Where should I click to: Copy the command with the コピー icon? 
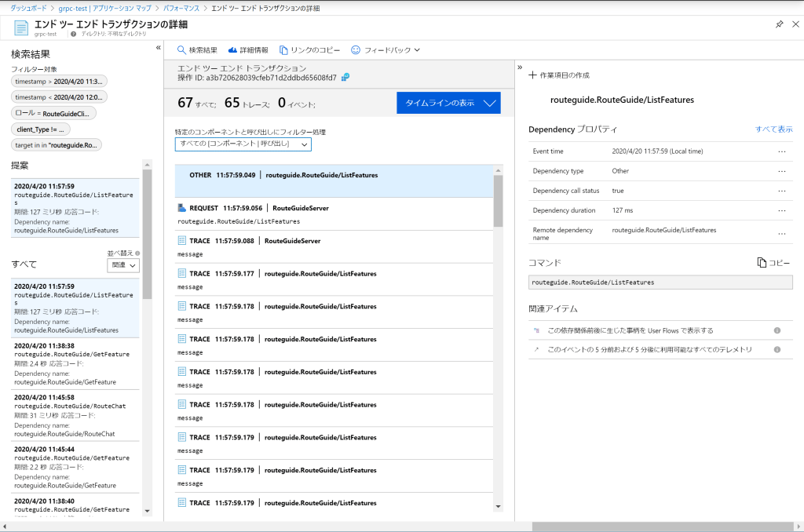(x=761, y=263)
